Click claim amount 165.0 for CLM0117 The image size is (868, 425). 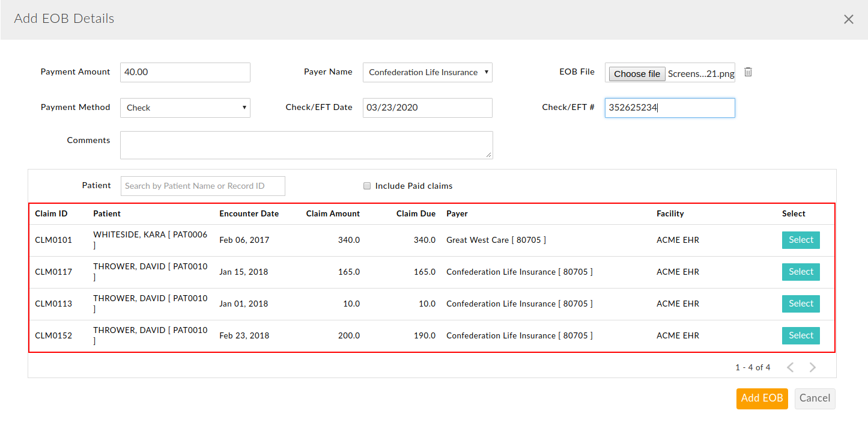point(349,272)
